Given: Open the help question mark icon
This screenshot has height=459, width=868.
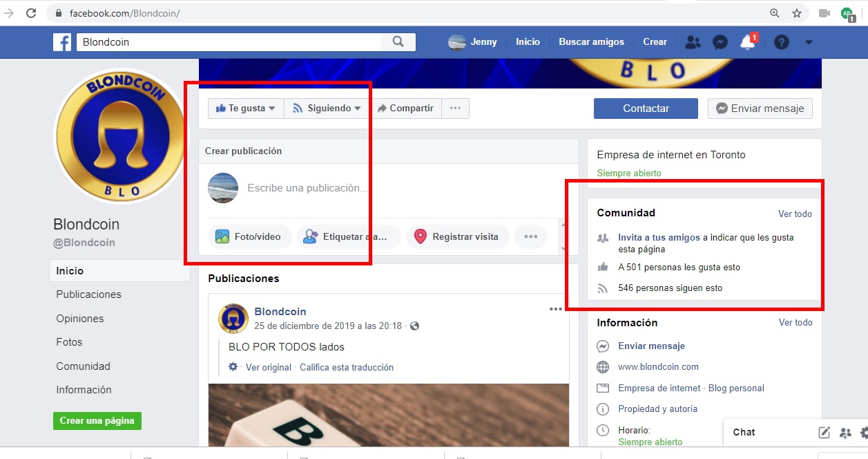Looking at the screenshot, I should coord(781,42).
